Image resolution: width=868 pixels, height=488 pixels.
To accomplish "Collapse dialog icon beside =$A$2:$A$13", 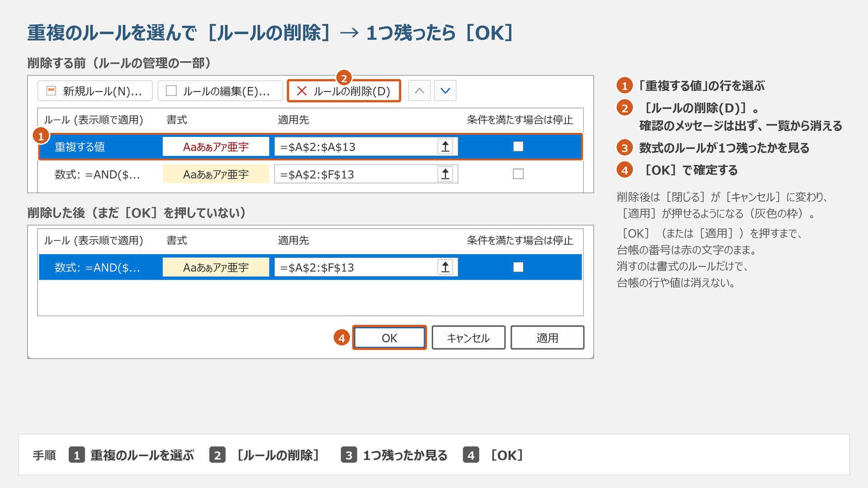I will [445, 146].
